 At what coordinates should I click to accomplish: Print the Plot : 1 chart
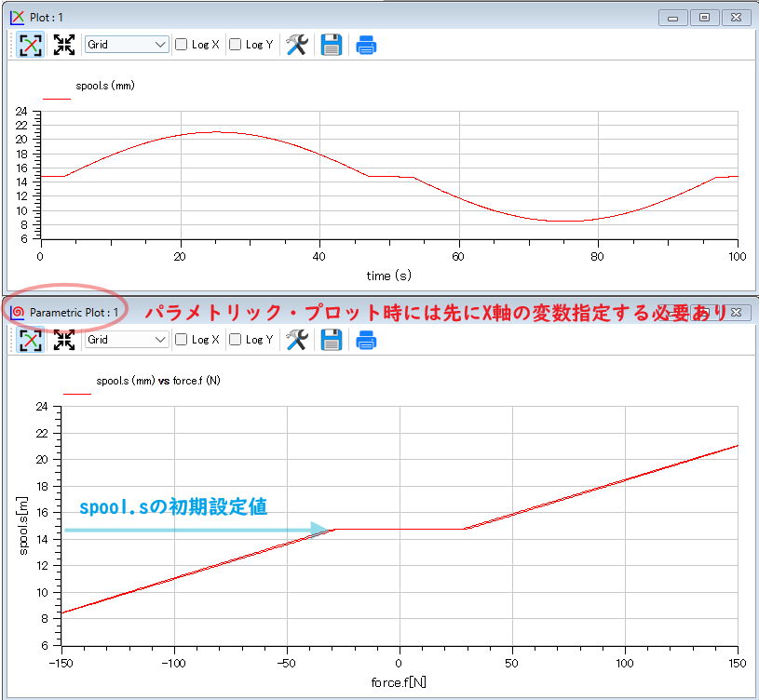coord(366,46)
